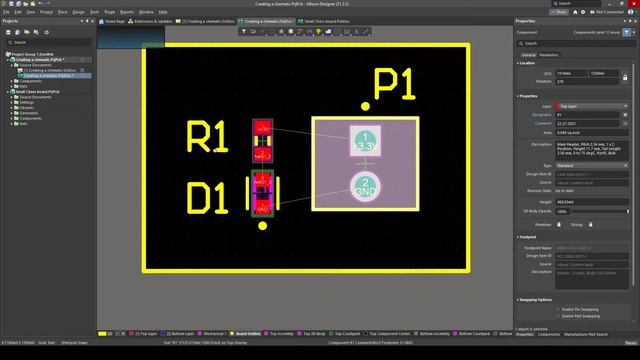Click the Rotation input field
This screenshot has width=640, height=360.
pyautogui.click(x=587, y=82)
